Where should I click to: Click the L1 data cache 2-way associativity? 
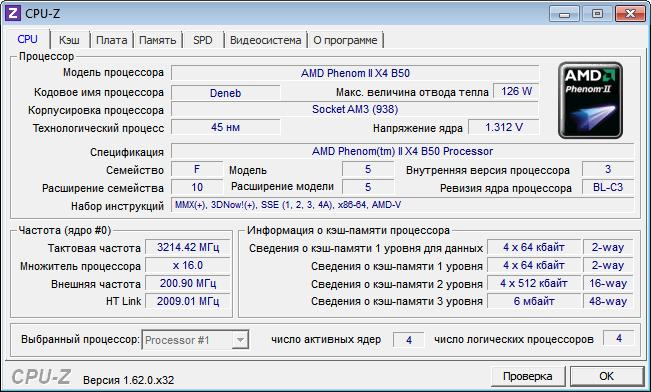tap(608, 247)
